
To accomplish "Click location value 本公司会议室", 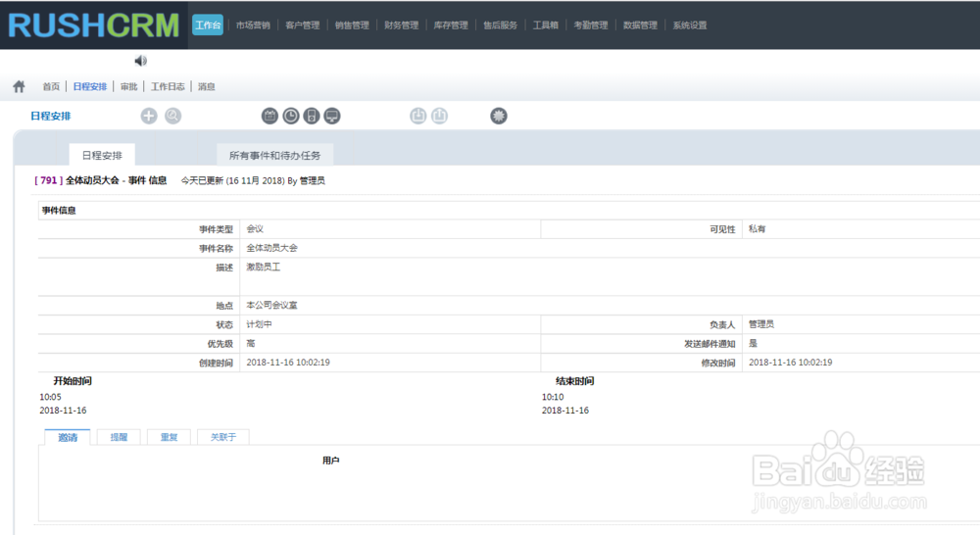I will tap(271, 305).
